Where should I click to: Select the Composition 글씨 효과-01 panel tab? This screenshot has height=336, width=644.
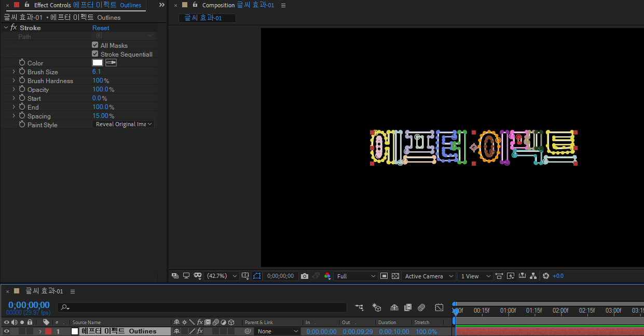tap(238, 5)
